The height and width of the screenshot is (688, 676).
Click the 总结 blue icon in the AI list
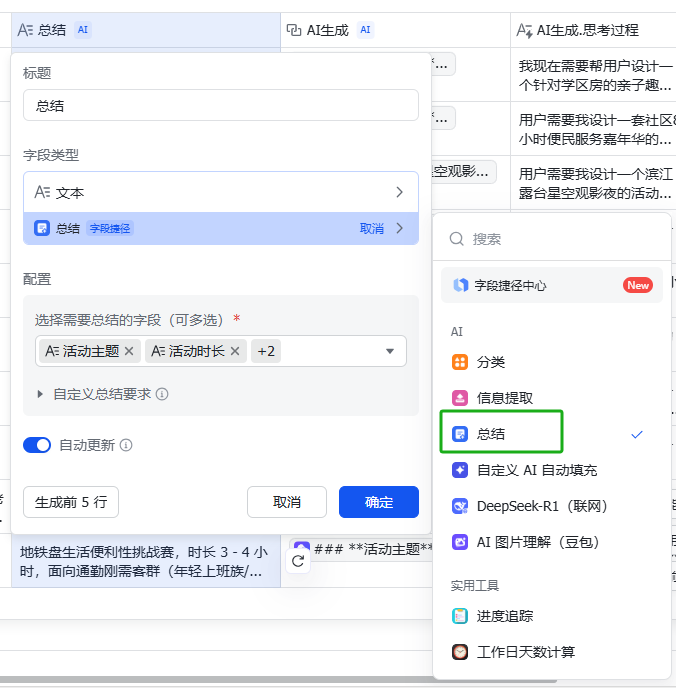click(x=460, y=434)
